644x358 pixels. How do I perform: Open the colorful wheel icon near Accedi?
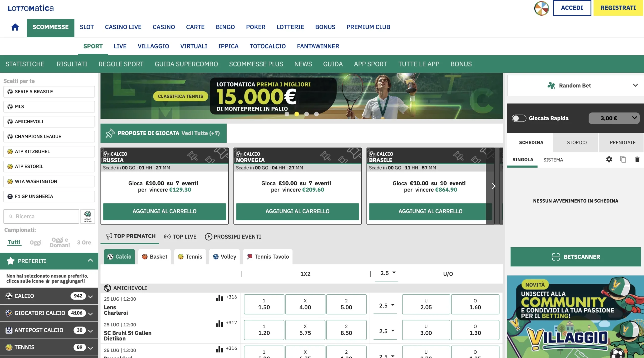[541, 8]
